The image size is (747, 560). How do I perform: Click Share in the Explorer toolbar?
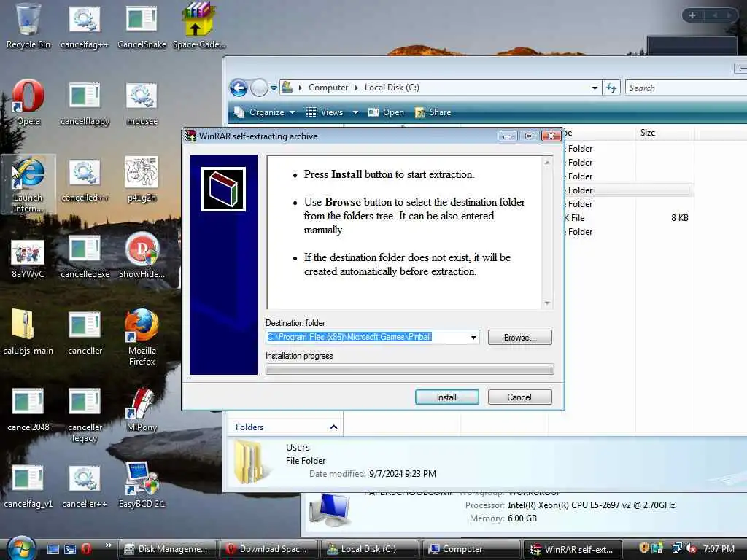[x=433, y=112]
